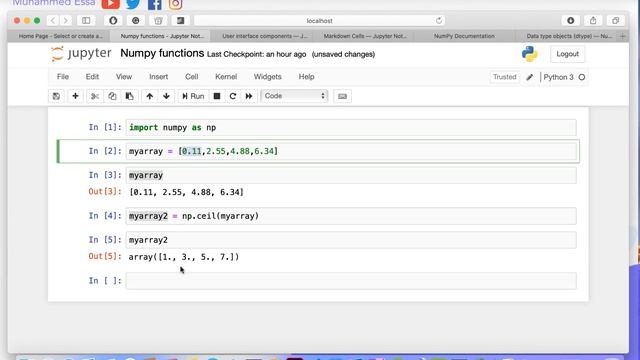Click the Safari share icon
The height and width of the screenshot is (360, 640).
(593, 20)
